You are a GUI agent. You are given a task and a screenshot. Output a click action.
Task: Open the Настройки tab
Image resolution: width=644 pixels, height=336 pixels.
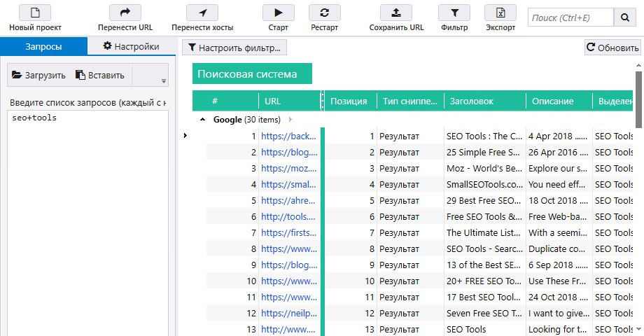click(132, 46)
